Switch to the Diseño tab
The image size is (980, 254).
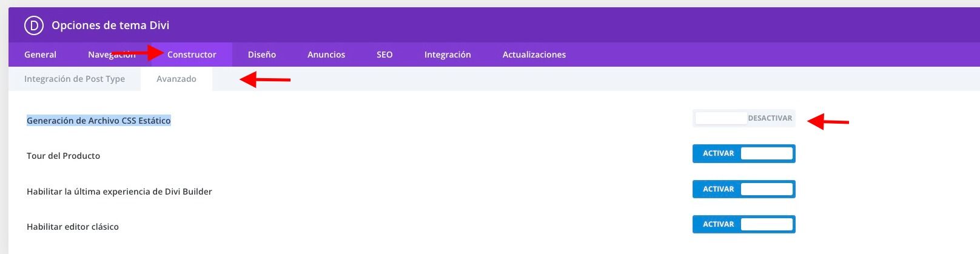pos(262,55)
